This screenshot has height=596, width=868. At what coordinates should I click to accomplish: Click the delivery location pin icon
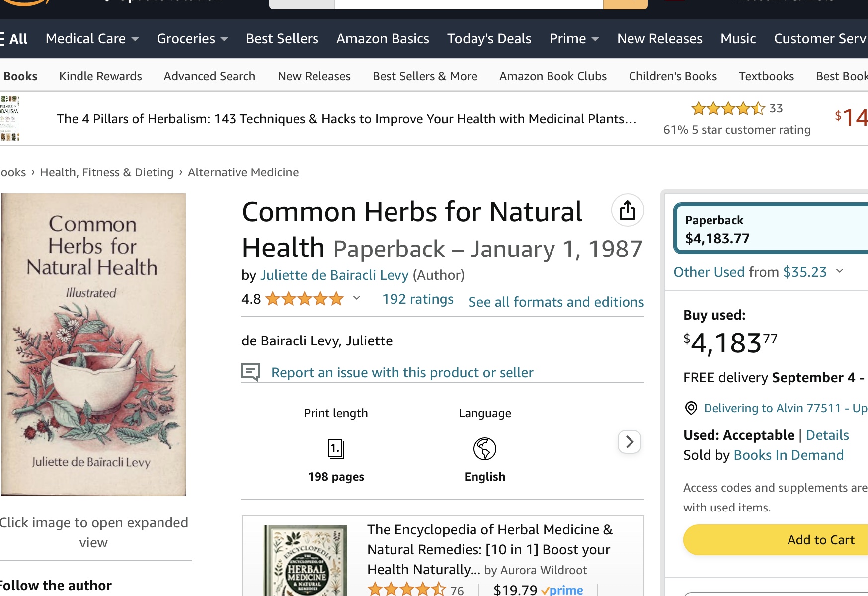pos(691,408)
